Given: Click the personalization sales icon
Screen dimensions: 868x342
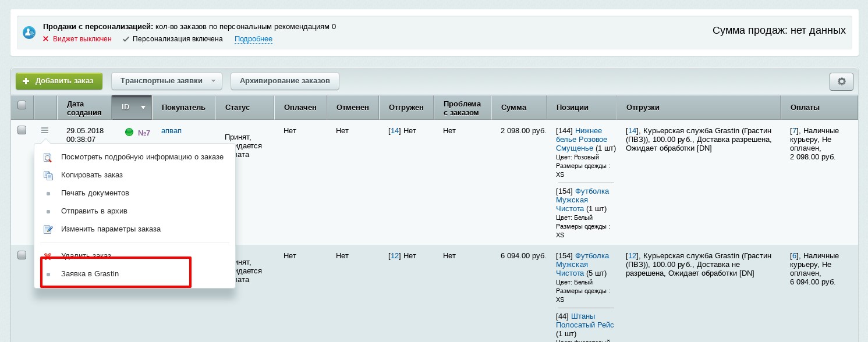Looking at the screenshot, I should coord(29,33).
